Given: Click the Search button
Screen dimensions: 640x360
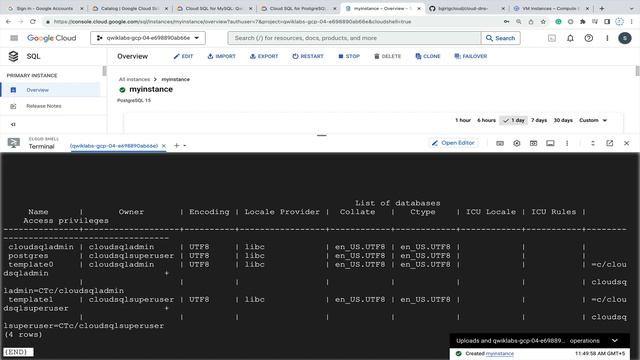Looking at the screenshot, I should coord(500,38).
